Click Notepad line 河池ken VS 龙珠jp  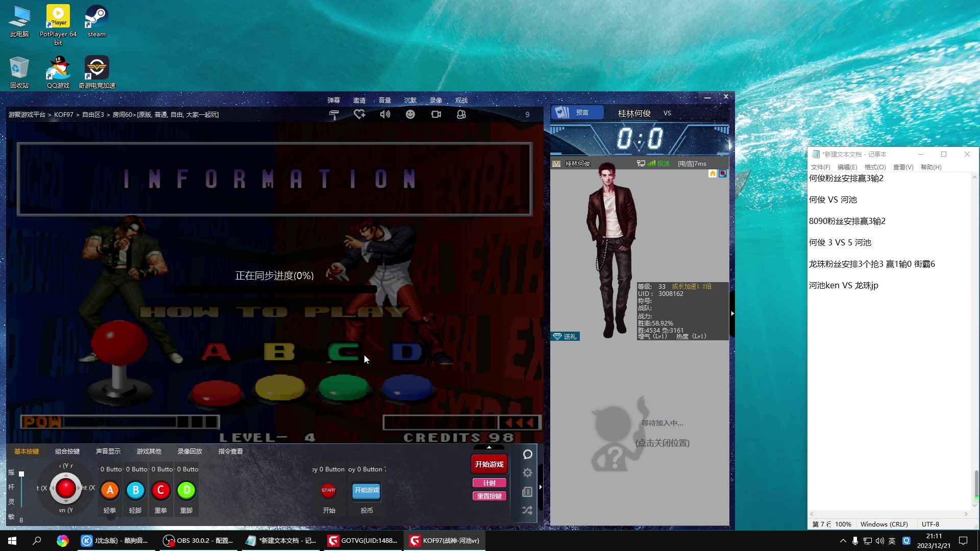[844, 285]
